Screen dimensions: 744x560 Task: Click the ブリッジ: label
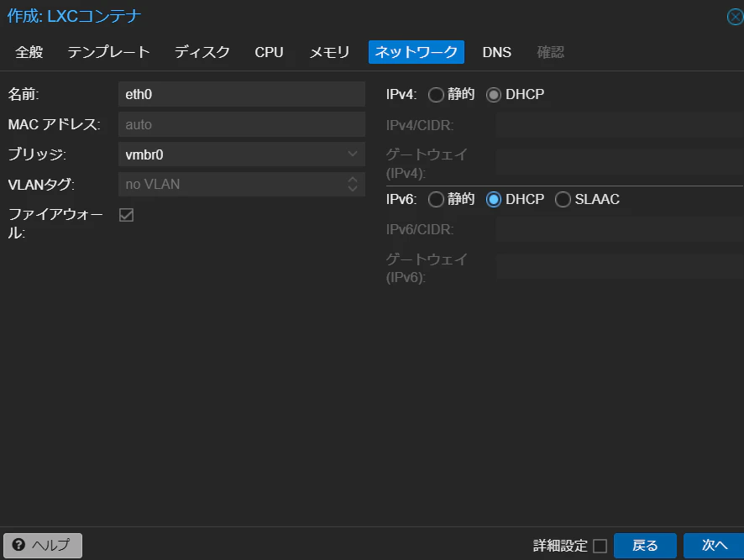coord(37,154)
